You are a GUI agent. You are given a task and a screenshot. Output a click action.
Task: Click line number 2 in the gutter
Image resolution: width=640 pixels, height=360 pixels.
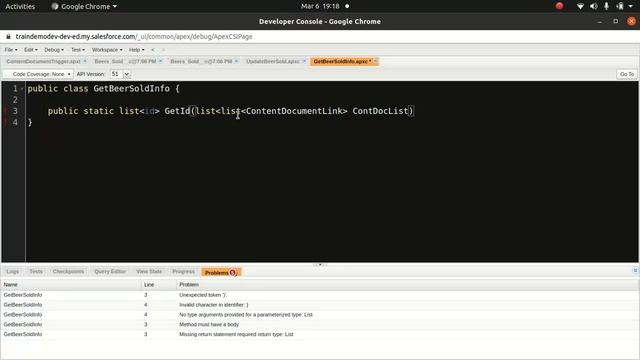tap(15, 100)
